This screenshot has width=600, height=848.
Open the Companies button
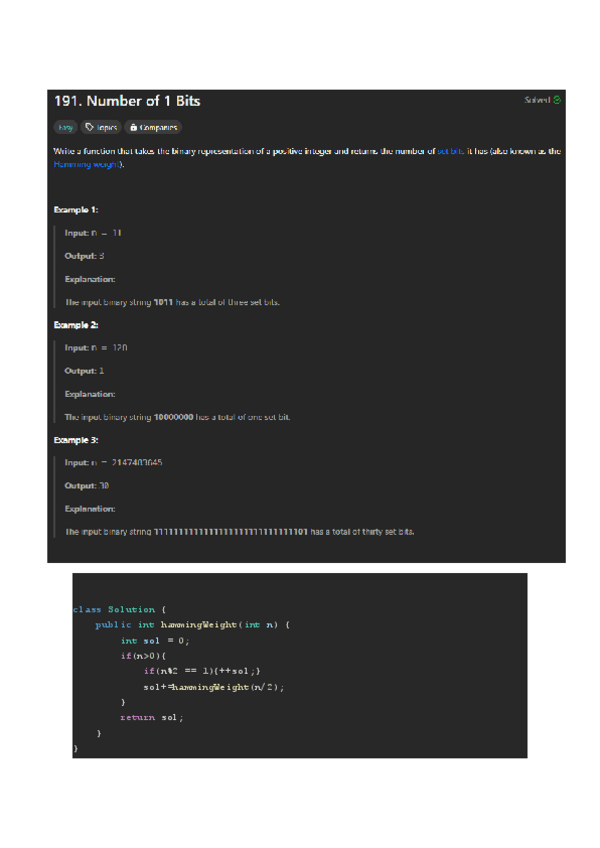pos(152,127)
